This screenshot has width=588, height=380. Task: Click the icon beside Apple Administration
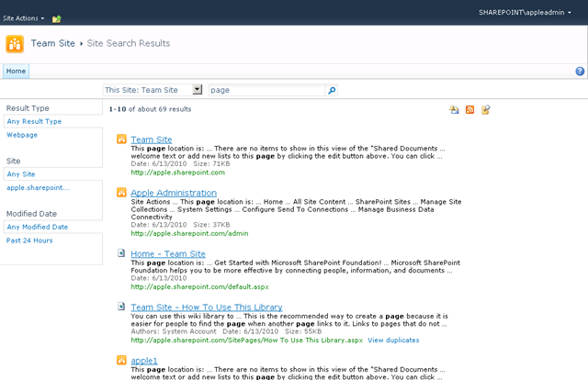coord(121,192)
